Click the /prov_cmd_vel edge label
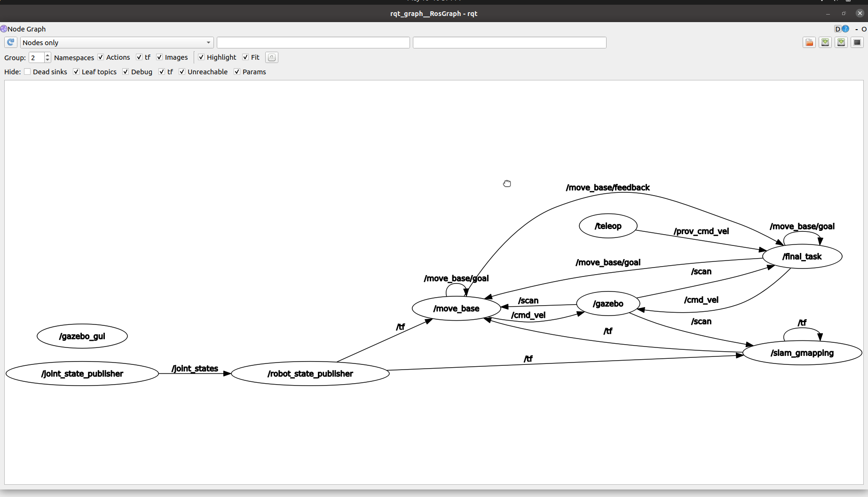868x497 pixels. tap(701, 231)
